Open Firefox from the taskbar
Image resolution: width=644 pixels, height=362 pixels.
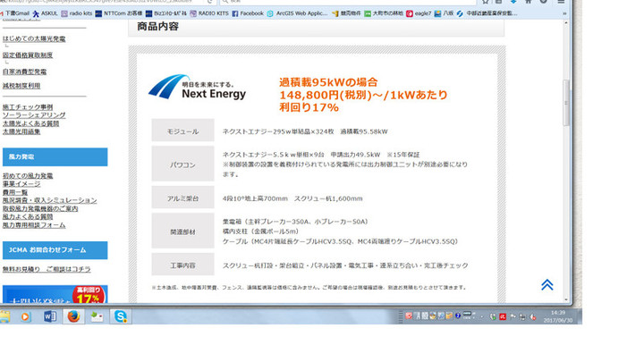(x=74, y=316)
